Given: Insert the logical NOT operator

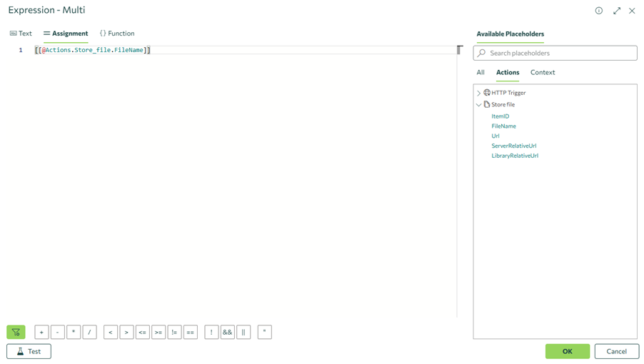Looking at the screenshot, I should click(x=211, y=332).
